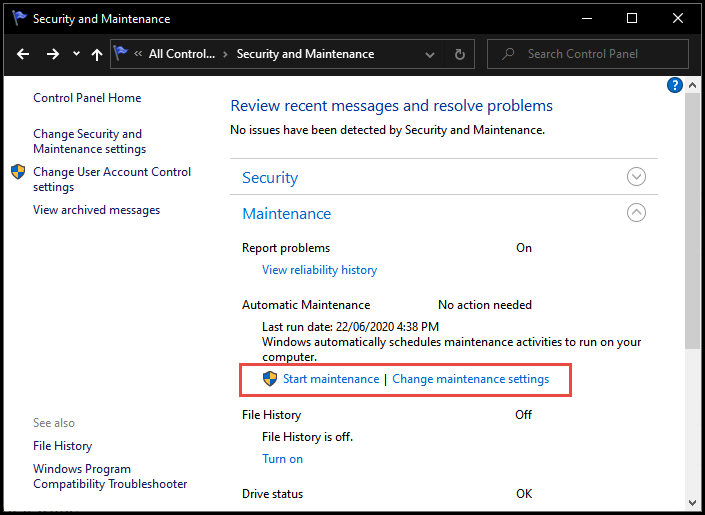Open Control Panel Home
Screen dimensions: 705x515
(87, 98)
